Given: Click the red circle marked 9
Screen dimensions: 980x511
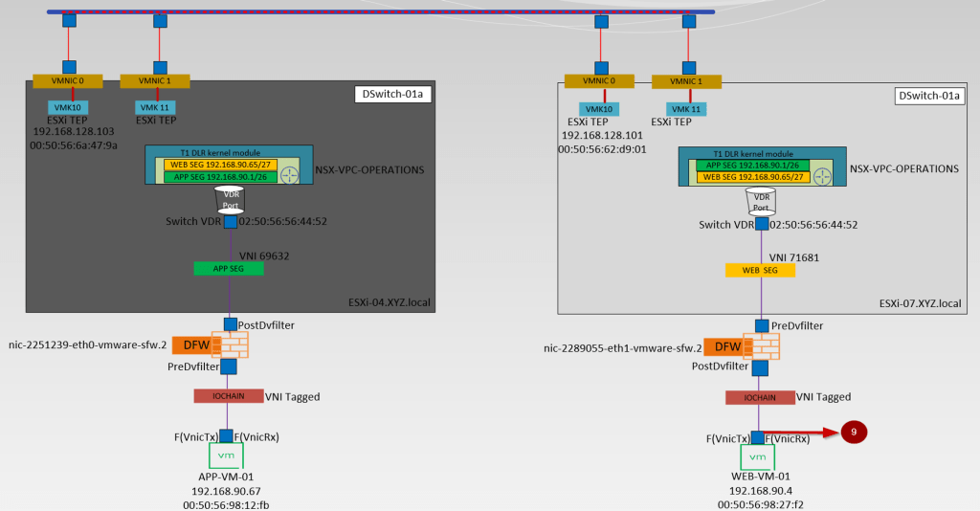Looking at the screenshot, I should (855, 433).
